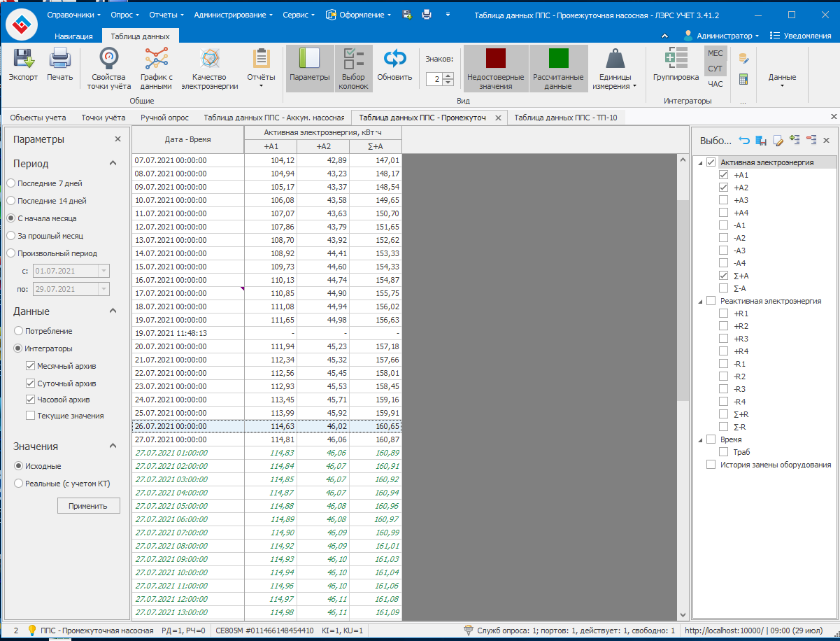The width and height of the screenshot is (840, 641).
Task: Toggle the ЧАС integrator button
Action: pyautogui.click(x=715, y=84)
